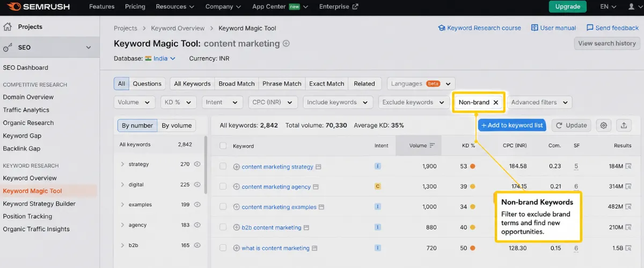Open SERP icon for b2b content marketing
This screenshot has height=268, width=644.
(x=306, y=228)
